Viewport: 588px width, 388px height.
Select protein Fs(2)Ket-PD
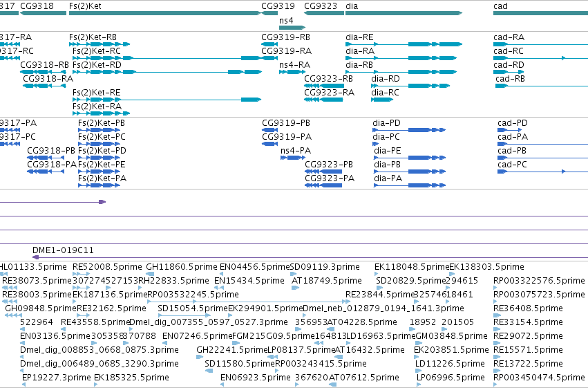(x=102, y=151)
